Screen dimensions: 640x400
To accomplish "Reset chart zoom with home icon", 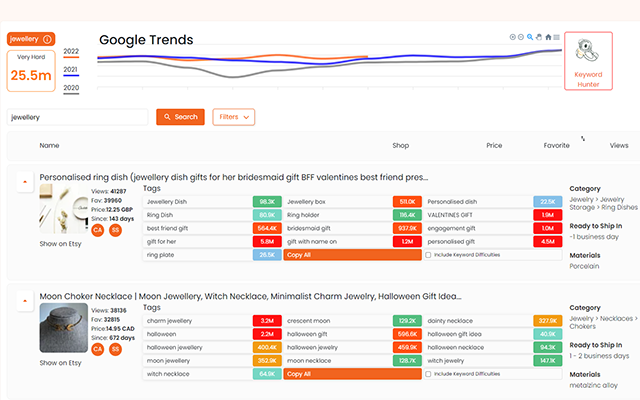I will coord(548,37).
